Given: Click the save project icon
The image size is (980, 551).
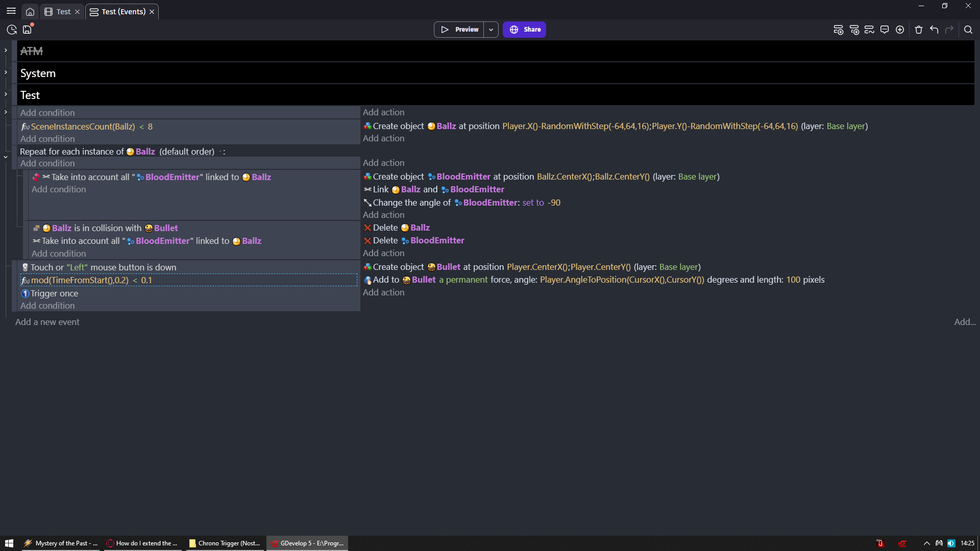Looking at the screenshot, I should coord(27,30).
